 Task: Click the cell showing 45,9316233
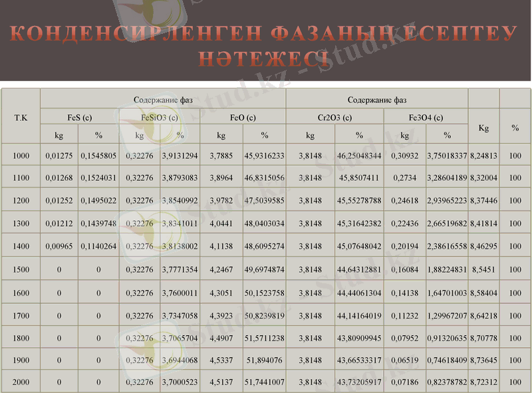click(x=264, y=156)
